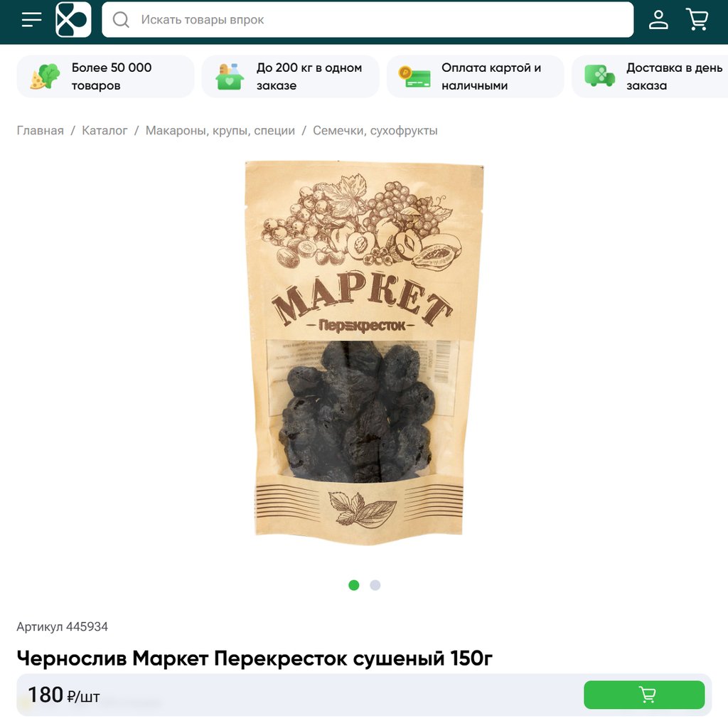Open 'Каталог' breadcrumb link
The image size is (728, 721).
coord(105,130)
